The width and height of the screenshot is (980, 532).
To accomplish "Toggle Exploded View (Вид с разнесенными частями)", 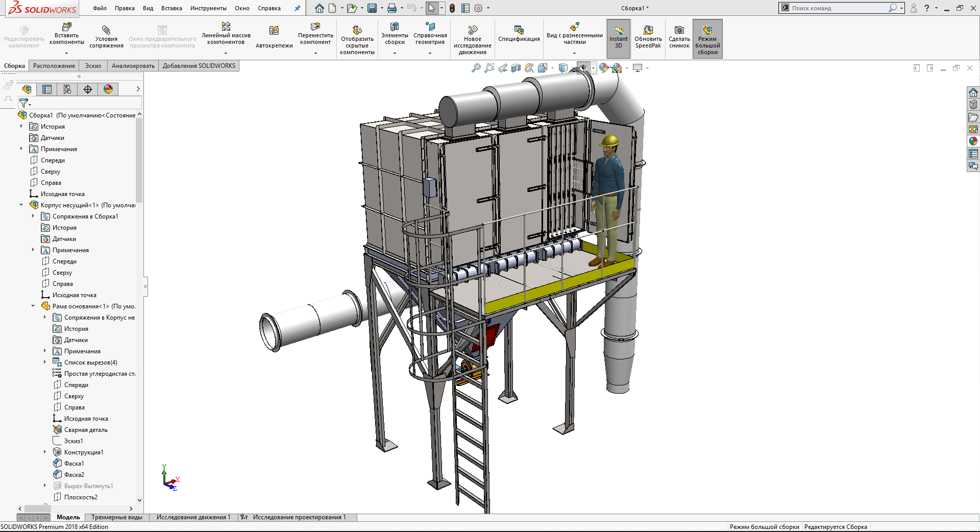I will point(574,34).
